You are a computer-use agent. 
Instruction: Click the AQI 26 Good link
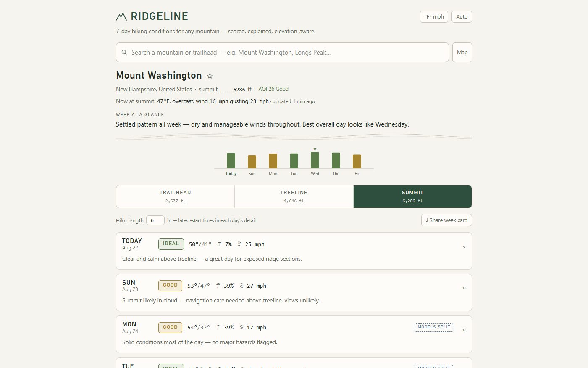273,89
